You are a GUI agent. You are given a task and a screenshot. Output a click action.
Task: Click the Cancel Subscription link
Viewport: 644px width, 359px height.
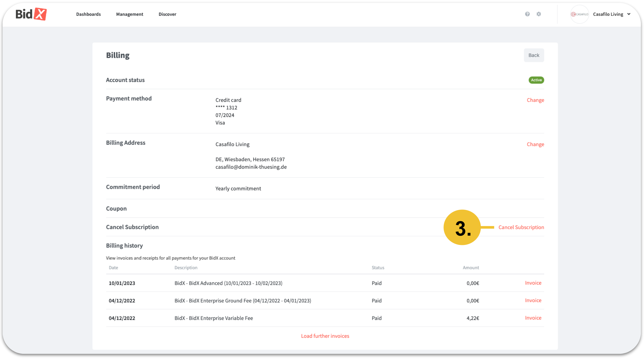pyautogui.click(x=521, y=227)
